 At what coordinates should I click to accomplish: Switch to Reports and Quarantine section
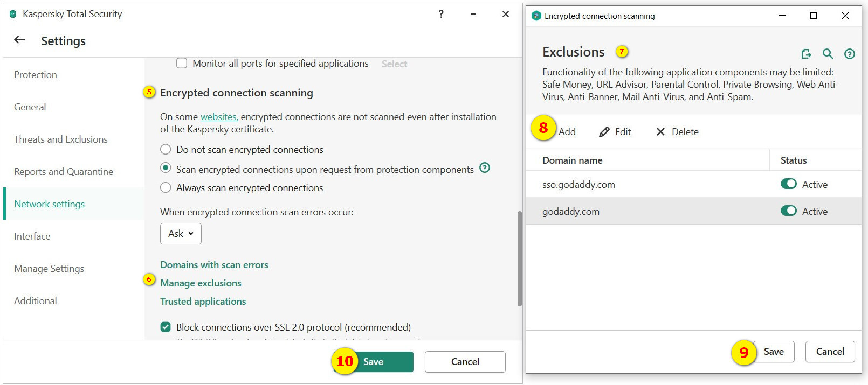click(64, 172)
